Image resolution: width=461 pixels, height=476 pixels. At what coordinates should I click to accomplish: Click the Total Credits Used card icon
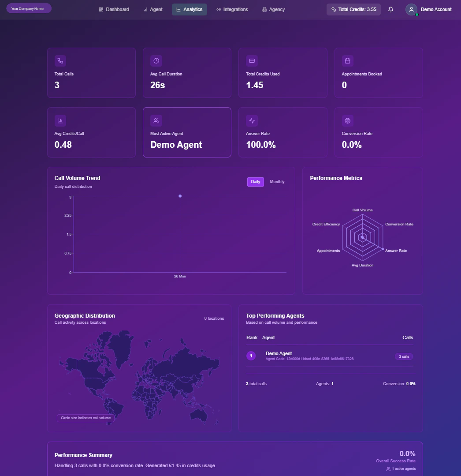tap(252, 61)
